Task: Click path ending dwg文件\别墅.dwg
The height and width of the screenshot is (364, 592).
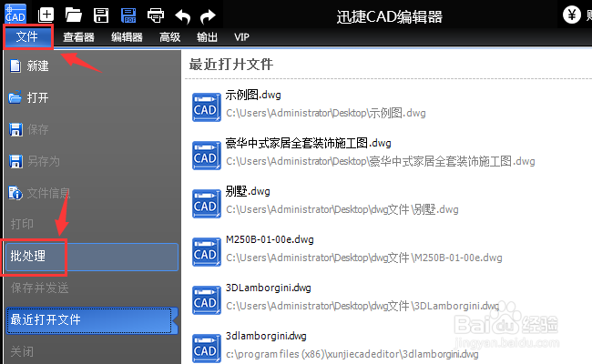Action: [x=342, y=209]
